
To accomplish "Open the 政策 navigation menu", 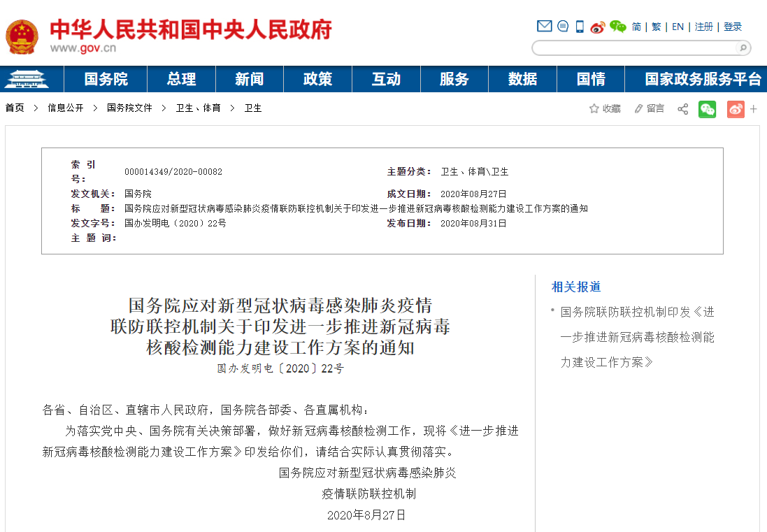I will (317, 79).
